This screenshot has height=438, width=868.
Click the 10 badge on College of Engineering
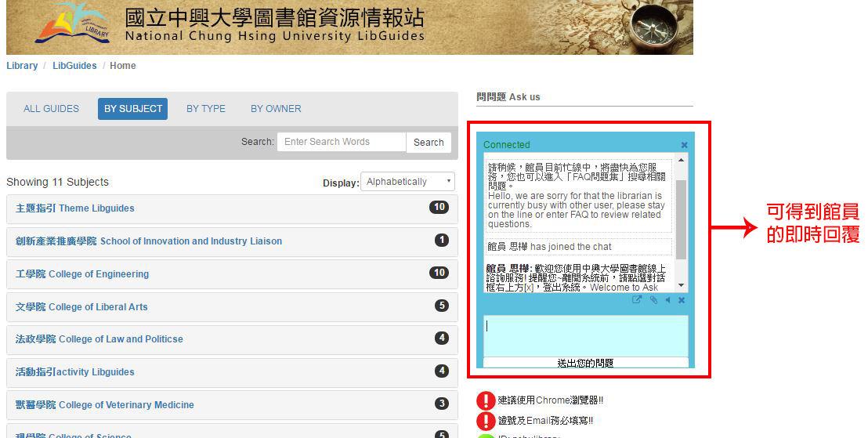tap(439, 273)
